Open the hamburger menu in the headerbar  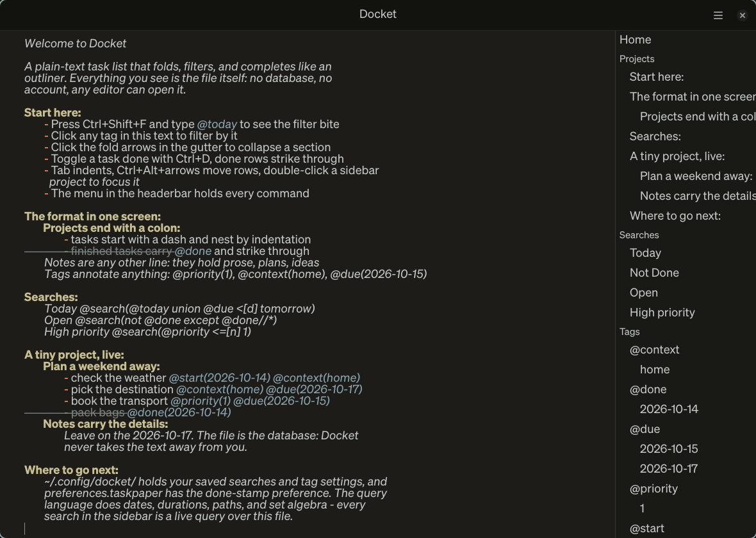tap(718, 15)
